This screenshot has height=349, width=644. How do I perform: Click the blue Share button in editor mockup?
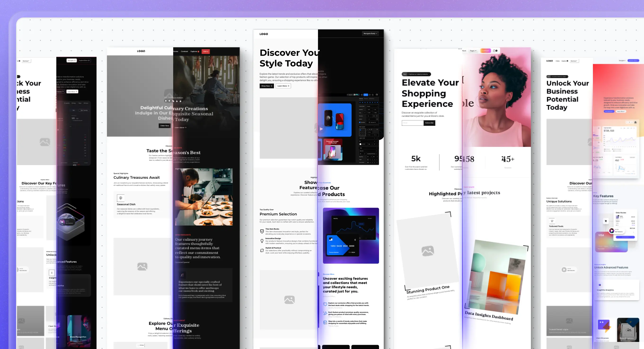(x=366, y=95)
